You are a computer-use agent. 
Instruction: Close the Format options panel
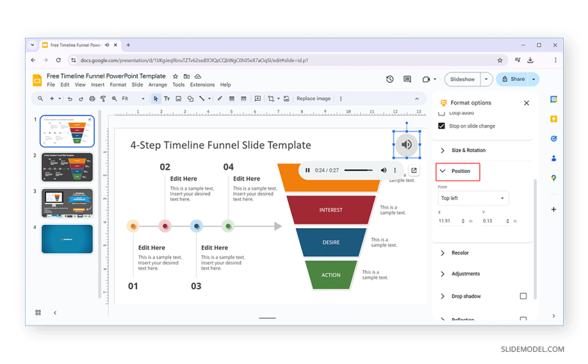click(x=526, y=103)
